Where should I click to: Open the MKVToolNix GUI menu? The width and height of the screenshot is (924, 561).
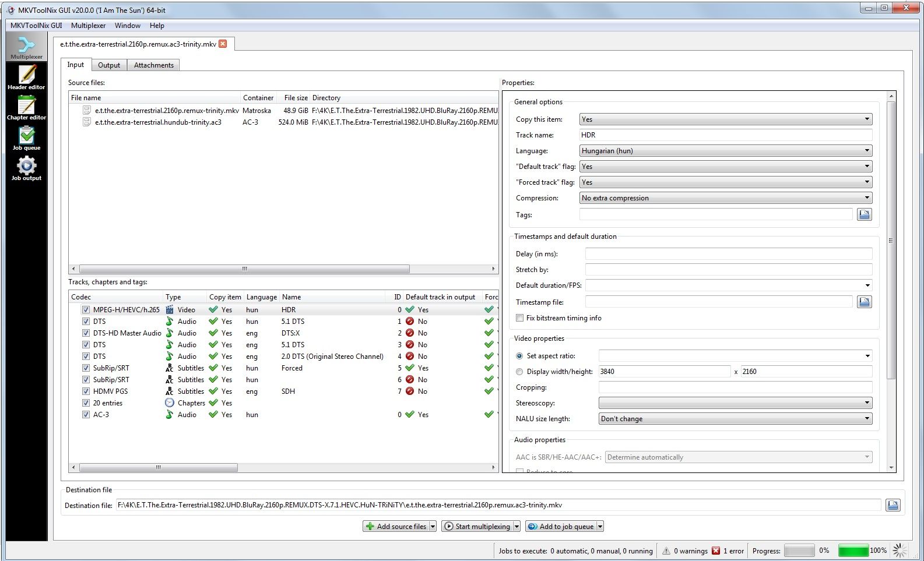36,26
